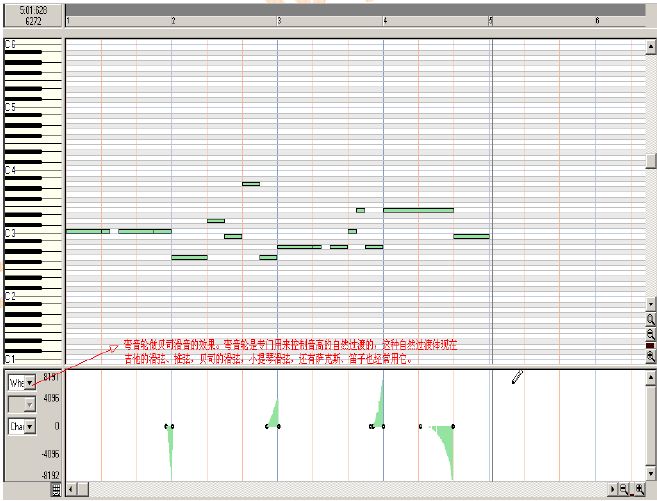
Task: Click the pitch wheel node on measure 3 line
Action: (x=279, y=426)
